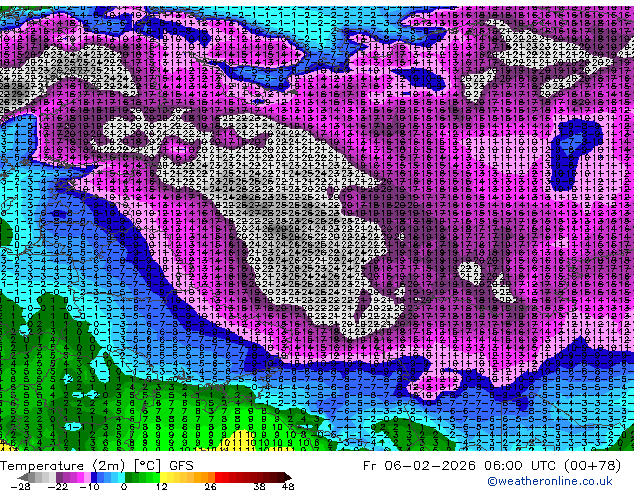The image size is (634, 490).
Task: Click the 'Temperature (2m) [°C] GFS' title
Action: [x=97, y=466]
